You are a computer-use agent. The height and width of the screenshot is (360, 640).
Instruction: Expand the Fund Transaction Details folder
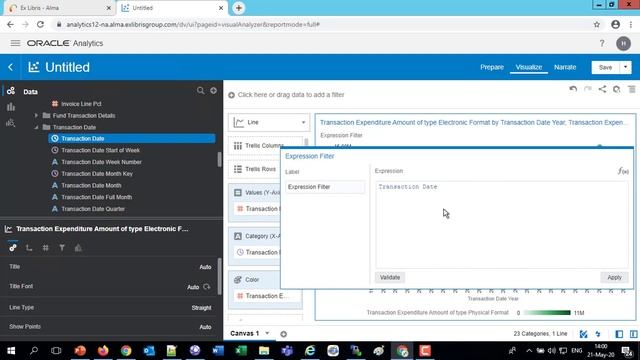(x=36, y=116)
